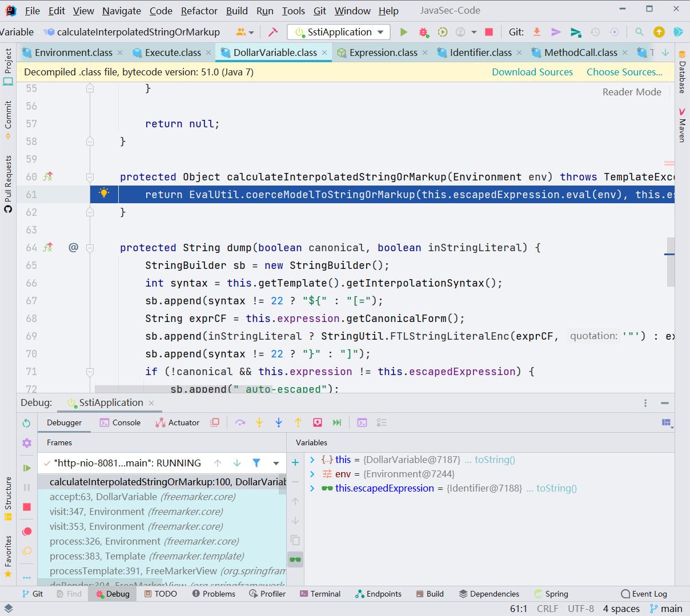The height and width of the screenshot is (616, 690).
Task: Click the Choose Sources link
Action: point(624,72)
